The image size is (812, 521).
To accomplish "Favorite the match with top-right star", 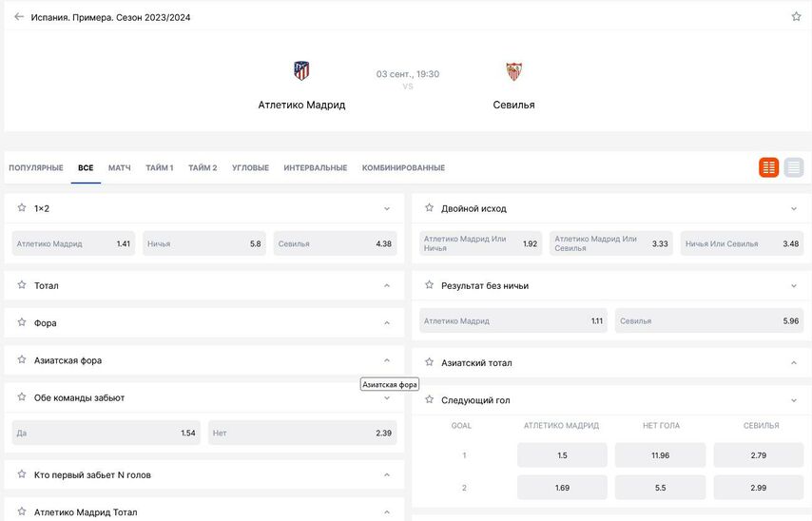I will (796, 16).
